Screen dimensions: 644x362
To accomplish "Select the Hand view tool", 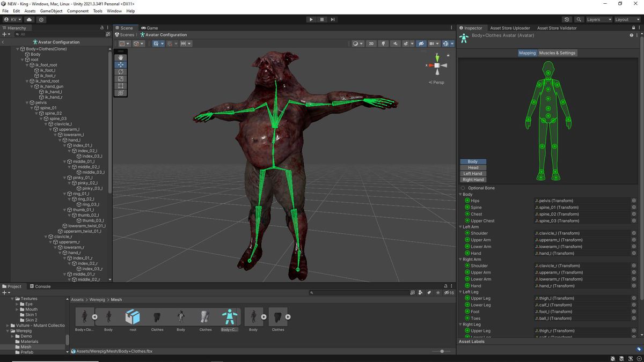I will click(121, 57).
